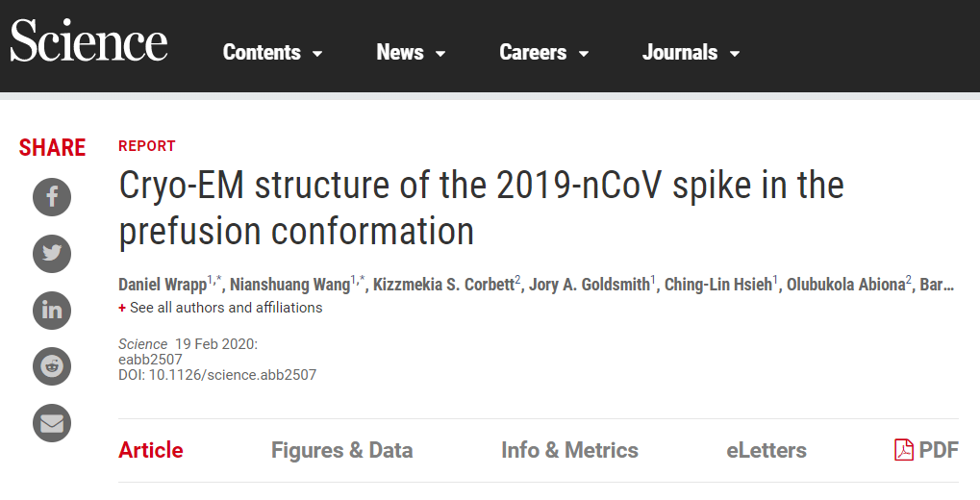980x500 pixels.
Task: Expand the News dropdown menu
Action: click(x=412, y=53)
